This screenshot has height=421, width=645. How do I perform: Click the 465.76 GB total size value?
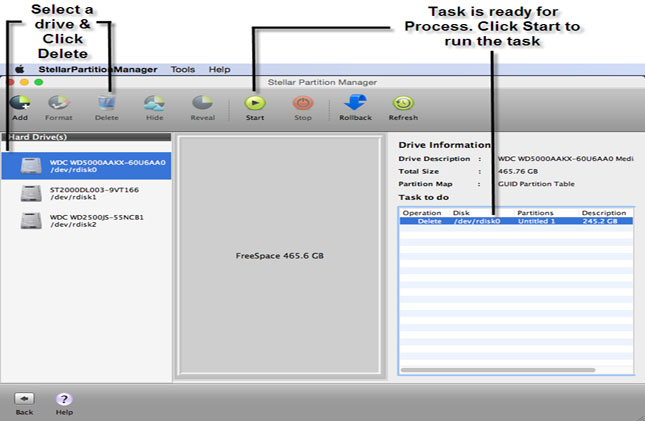[518, 171]
